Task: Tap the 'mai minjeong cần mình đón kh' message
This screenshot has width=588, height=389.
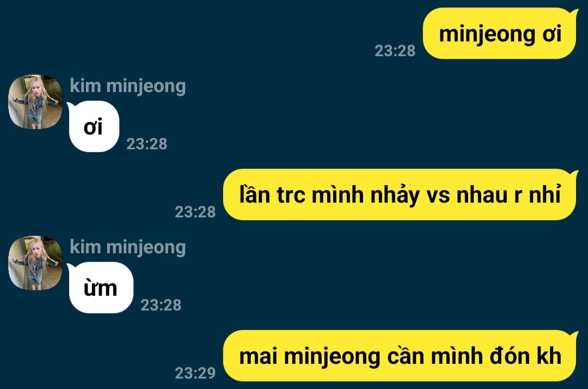Action: [400, 356]
